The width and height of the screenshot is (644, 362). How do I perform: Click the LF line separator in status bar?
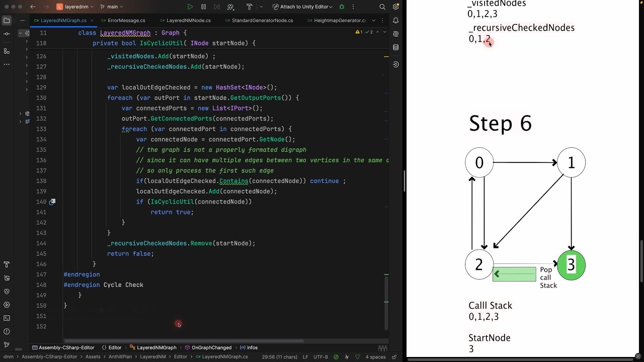[x=305, y=357]
